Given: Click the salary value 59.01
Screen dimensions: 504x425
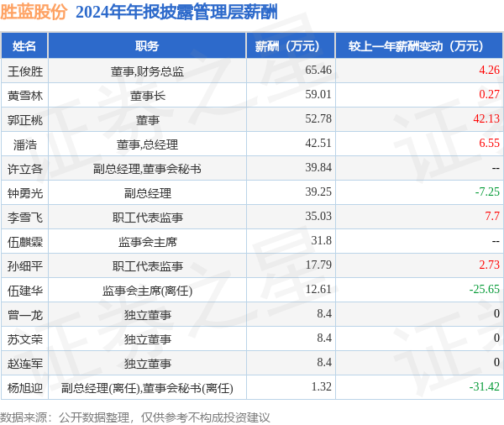Looking at the screenshot, I should pyautogui.click(x=318, y=94).
